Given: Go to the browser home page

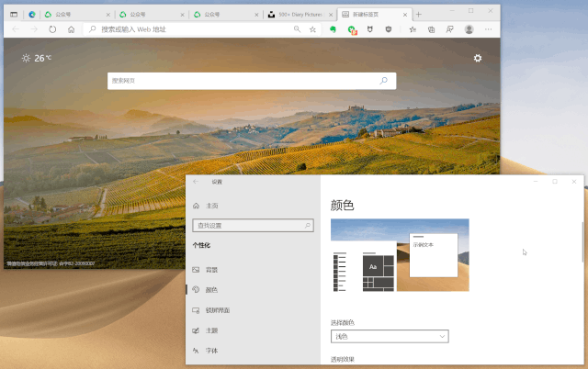Looking at the screenshot, I should 72,29.
